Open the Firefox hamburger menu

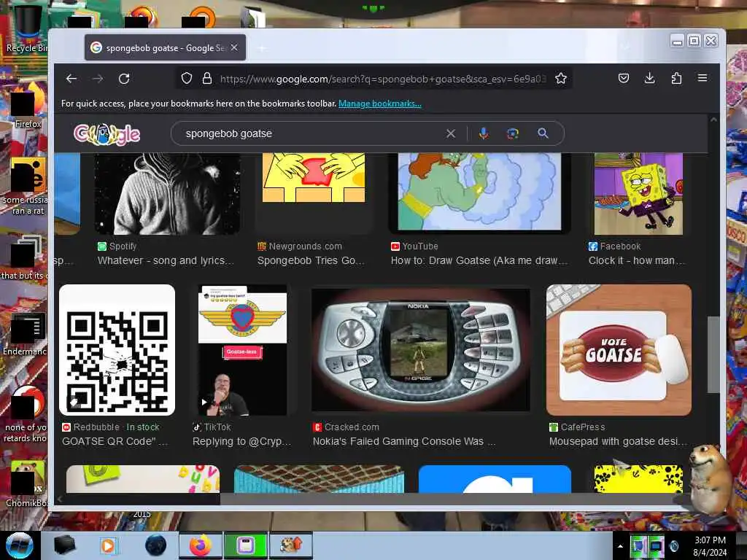(x=703, y=77)
